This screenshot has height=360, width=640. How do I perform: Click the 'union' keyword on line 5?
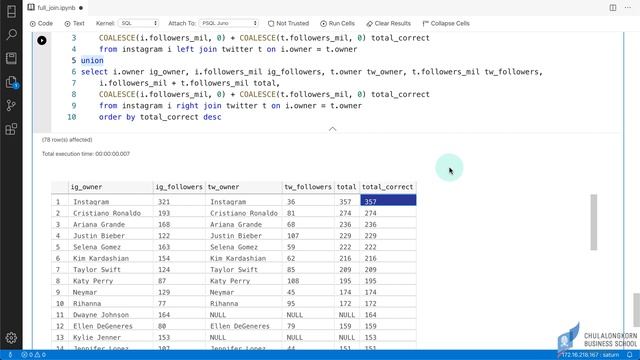[x=92, y=60]
